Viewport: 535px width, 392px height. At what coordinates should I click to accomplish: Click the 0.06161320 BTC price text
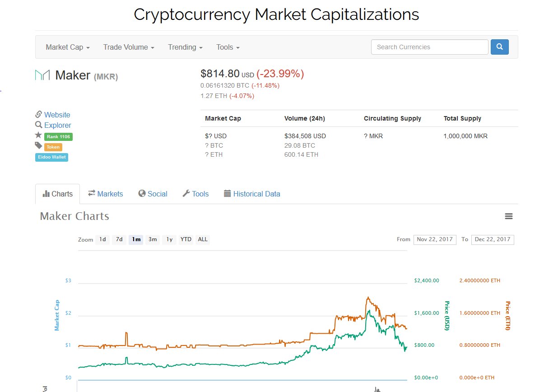tap(225, 85)
